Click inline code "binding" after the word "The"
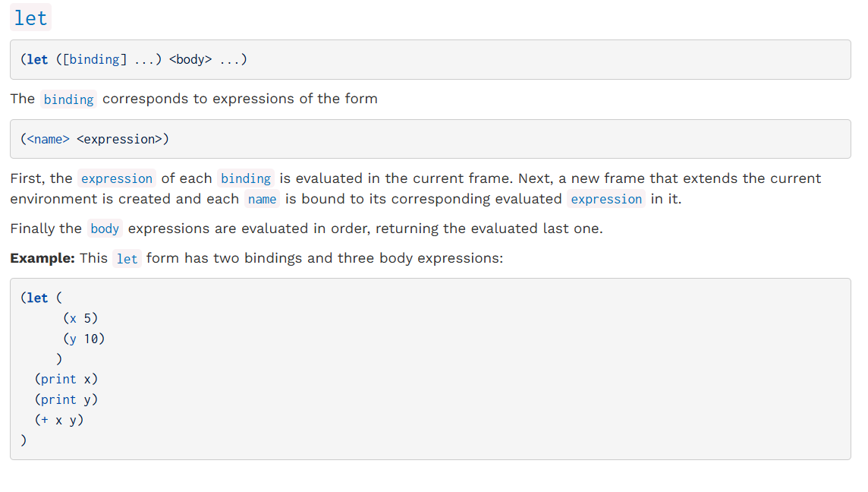This screenshot has height=492, width=868. click(68, 99)
